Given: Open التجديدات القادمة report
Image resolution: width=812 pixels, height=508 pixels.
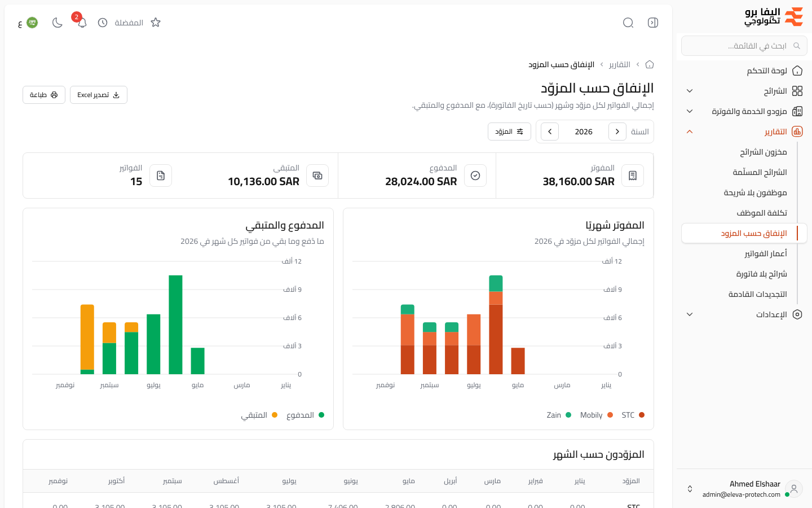Looking at the screenshot, I should [758, 294].
